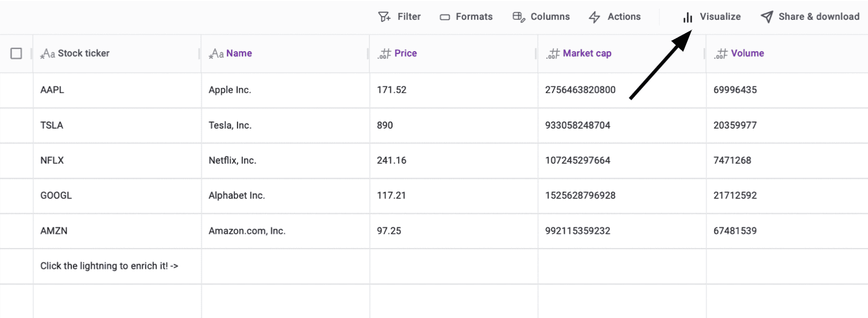Select the price cell 890

coord(454,125)
